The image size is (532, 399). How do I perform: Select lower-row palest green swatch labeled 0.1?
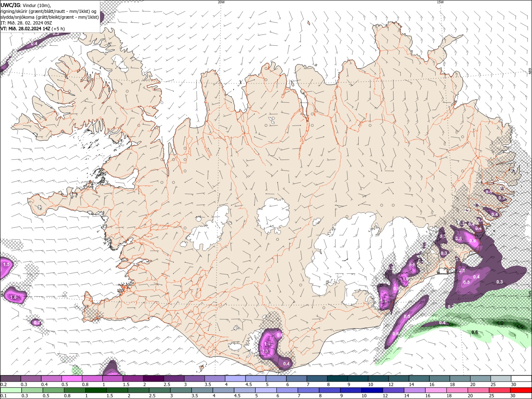click(11, 390)
